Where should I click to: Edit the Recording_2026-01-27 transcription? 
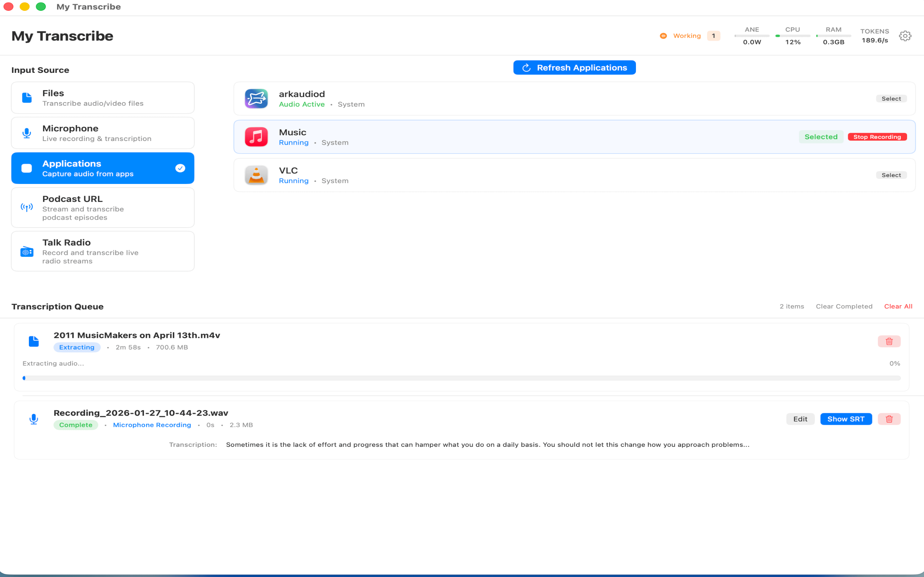coord(800,419)
